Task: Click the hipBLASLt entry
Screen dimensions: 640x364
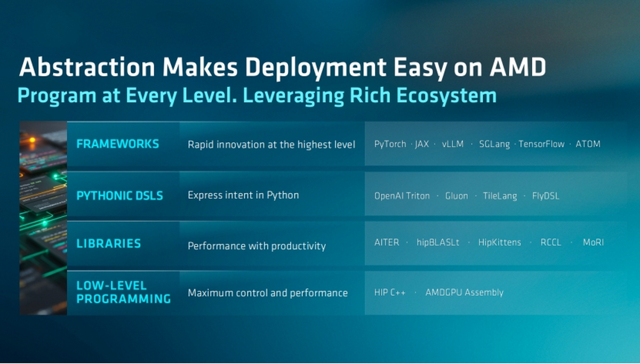Action: click(x=438, y=242)
